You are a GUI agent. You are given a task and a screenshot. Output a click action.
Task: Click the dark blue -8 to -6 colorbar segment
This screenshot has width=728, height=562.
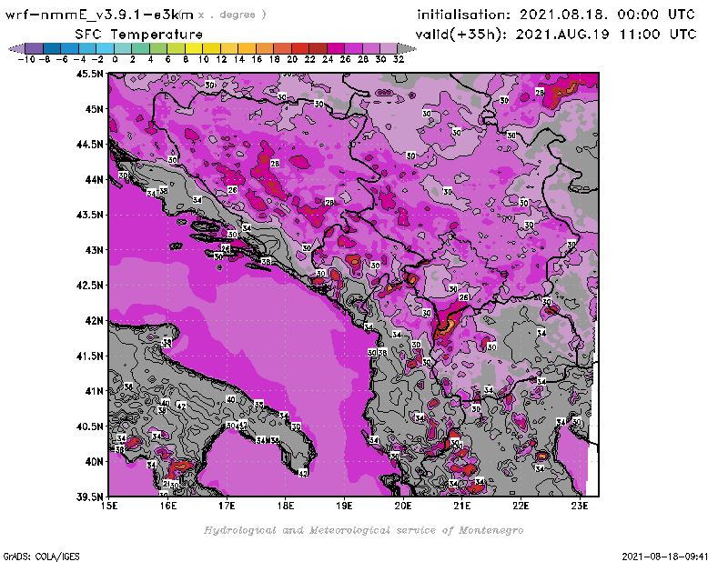pyautogui.click(x=52, y=48)
